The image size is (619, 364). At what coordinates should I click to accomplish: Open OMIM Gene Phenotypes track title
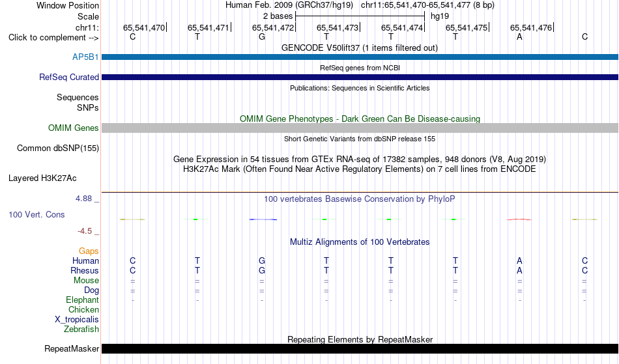point(360,119)
